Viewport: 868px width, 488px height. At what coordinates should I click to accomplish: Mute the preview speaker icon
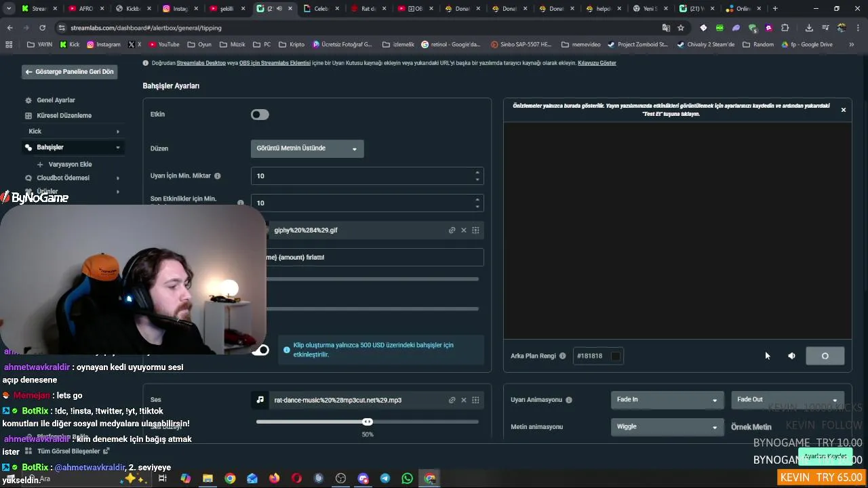pyautogui.click(x=791, y=356)
